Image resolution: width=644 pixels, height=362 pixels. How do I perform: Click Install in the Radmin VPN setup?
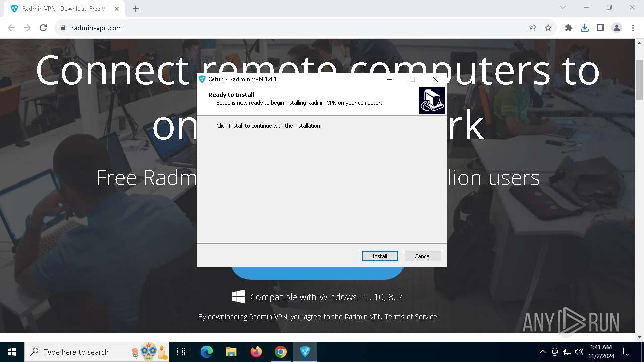380,256
